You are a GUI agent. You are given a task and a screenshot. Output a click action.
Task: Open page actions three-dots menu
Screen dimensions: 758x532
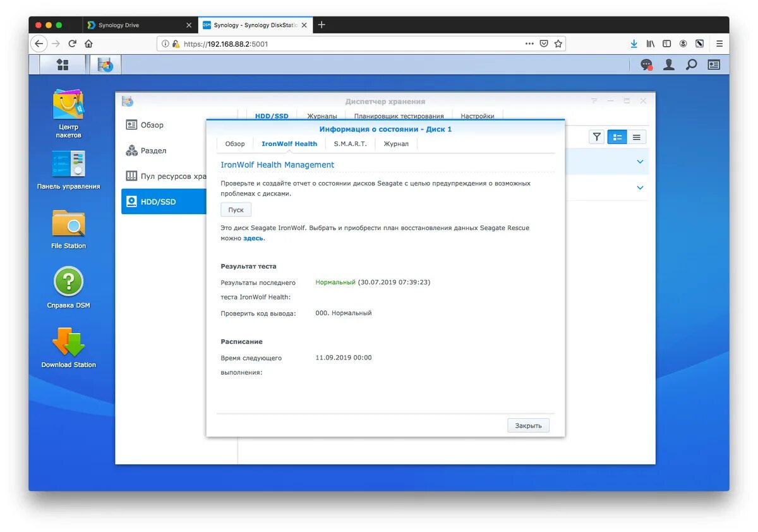(x=529, y=44)
